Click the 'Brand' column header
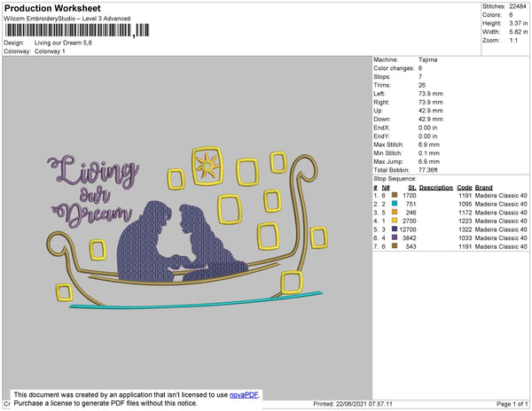 [483, 188]
